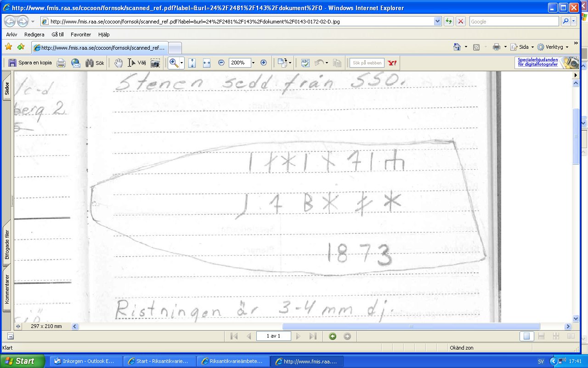
Task: Open the Favoriter menu
Action: tap(81, 34)
